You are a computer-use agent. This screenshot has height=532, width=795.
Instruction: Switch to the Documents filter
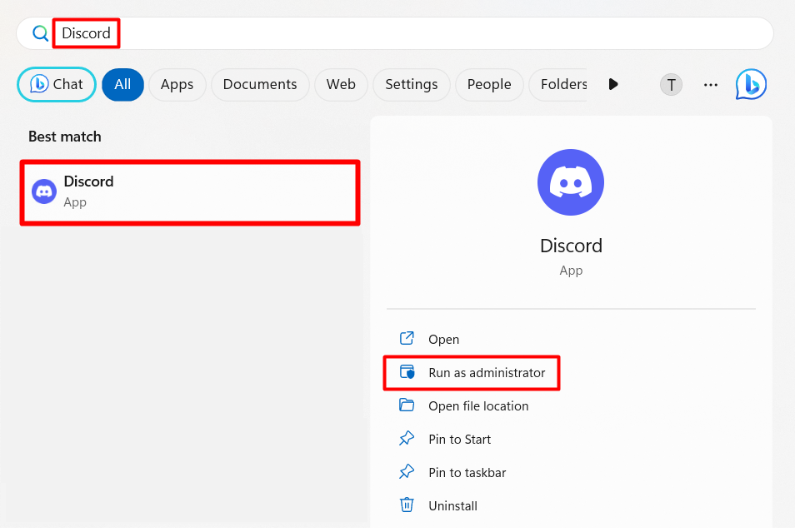click(x=260, y=85)
